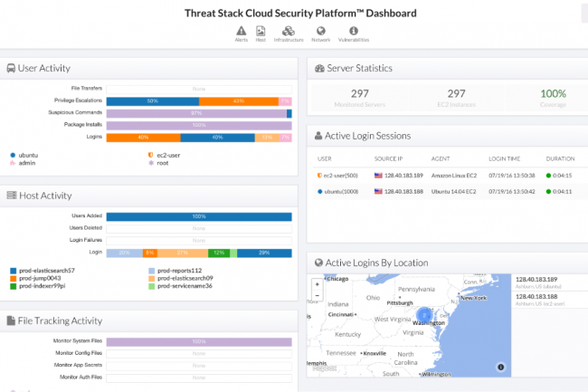Click the prod-reports112 legend swatch
The width and height of the screenshot is (588, 392).
click(x=151, y=271)
